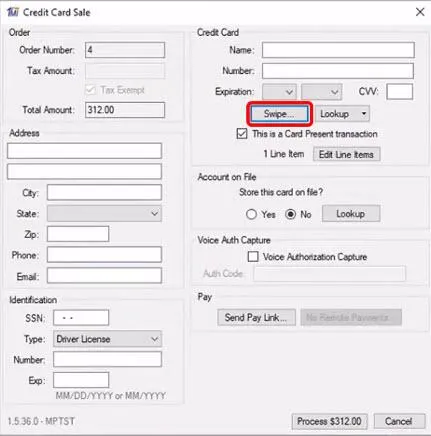Click Send Pay Link button
The image size is (431, 436).
(x=256, y=317)
